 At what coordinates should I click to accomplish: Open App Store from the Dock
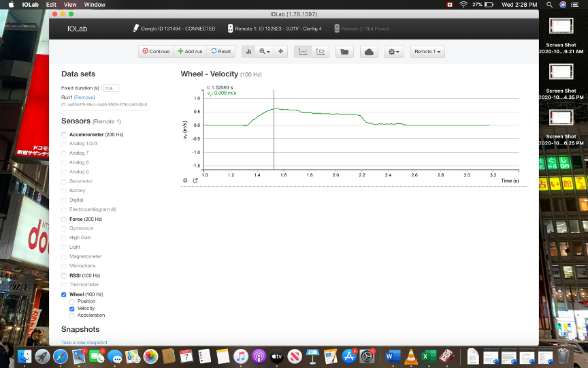tap(349, 356)
